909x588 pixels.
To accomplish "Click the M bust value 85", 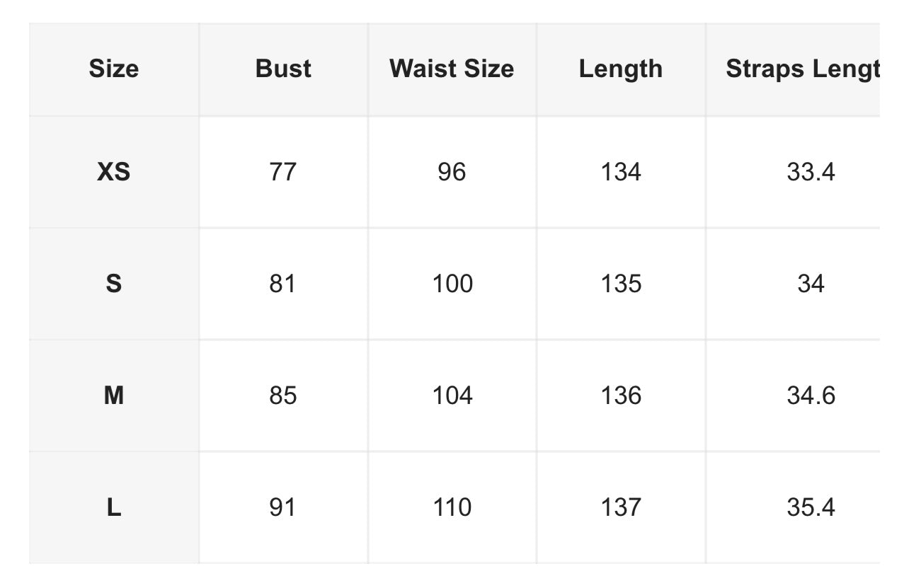I will coord(282,396).
